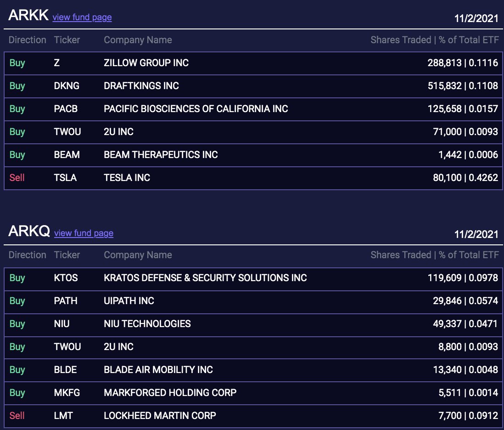The width and height of the screenshot is (504, 430).
Task: Select KRATOS DEFENSE & SECURITY SOLUTIONS INC
Action: click(205, 278)
